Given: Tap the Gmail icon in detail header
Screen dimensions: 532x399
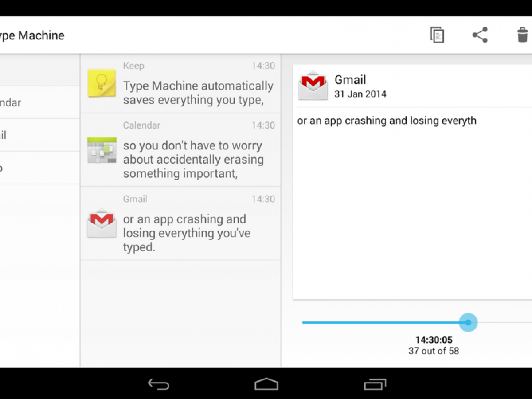Looking at the screenshot, I should point(313,86).
